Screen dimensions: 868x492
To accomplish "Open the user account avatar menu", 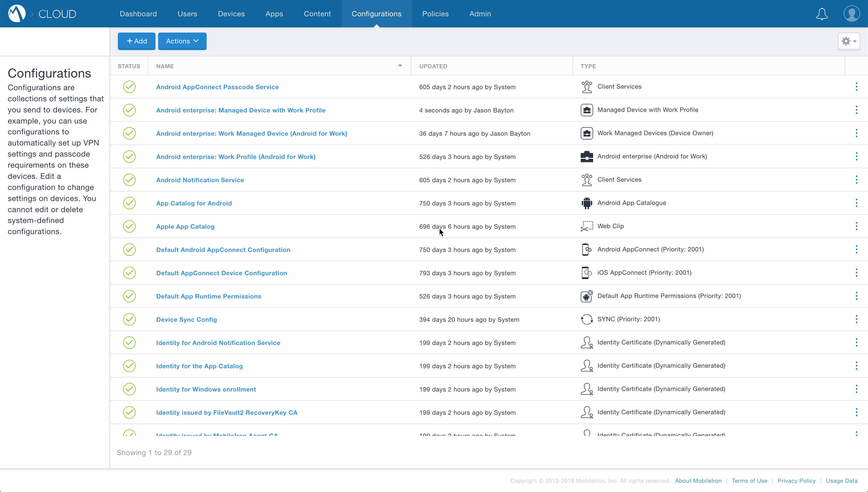I will click(851, 13).
